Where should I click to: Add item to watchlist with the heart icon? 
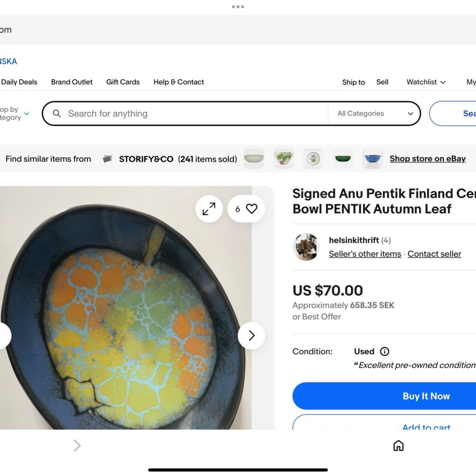tap(252, 209)
